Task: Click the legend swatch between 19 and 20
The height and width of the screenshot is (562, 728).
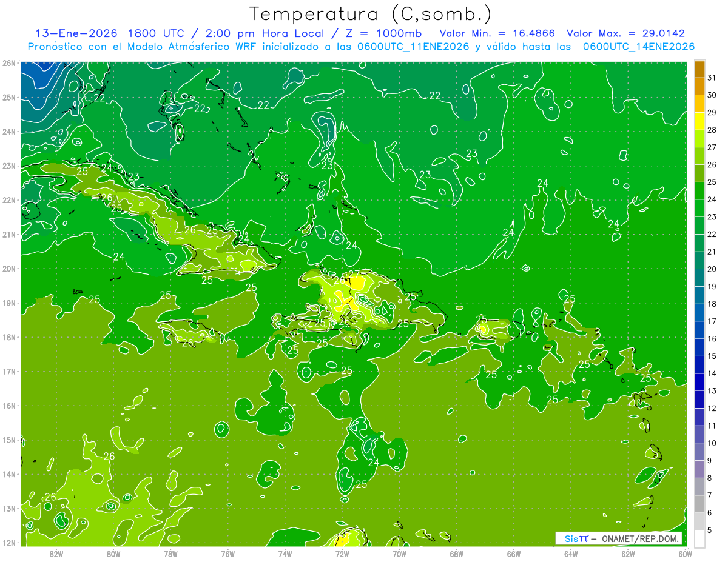Action: point(699,278)
